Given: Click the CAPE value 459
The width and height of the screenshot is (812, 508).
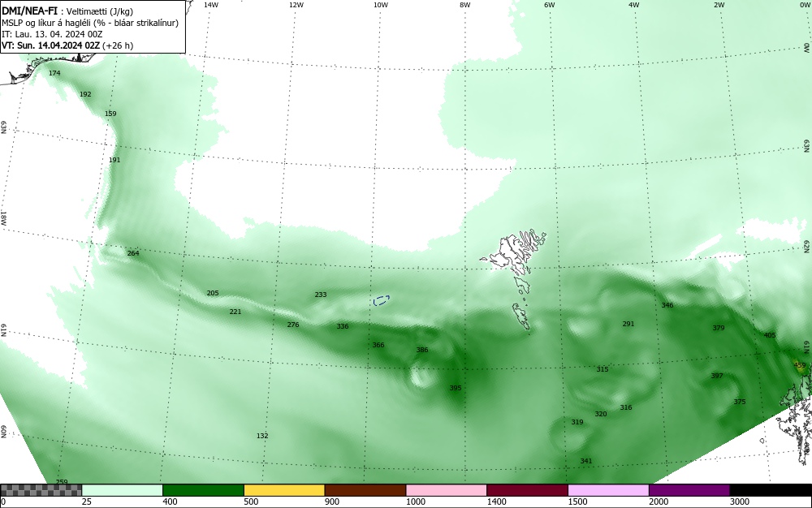Looking at the screenshot, I should pos(800,365).
